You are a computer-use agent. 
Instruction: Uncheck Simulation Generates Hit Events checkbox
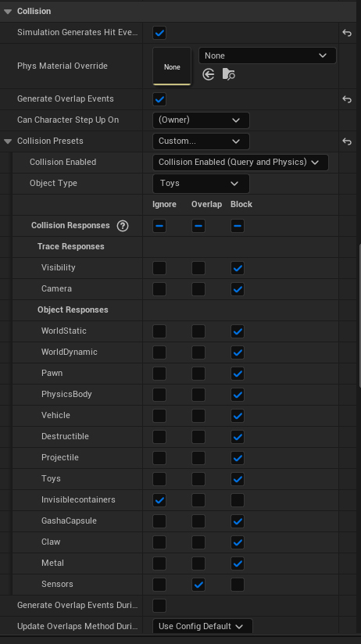click(x=159, y=33)
